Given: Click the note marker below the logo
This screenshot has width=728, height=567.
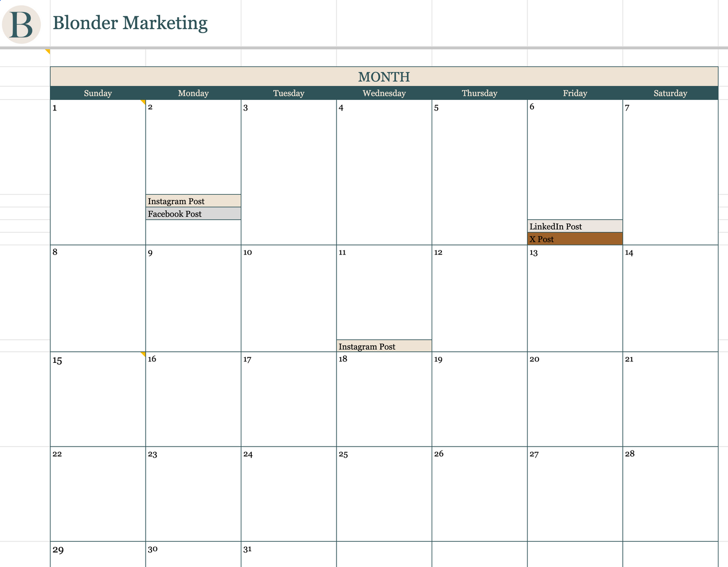Looking at the screenshot, I should (48, 51).
